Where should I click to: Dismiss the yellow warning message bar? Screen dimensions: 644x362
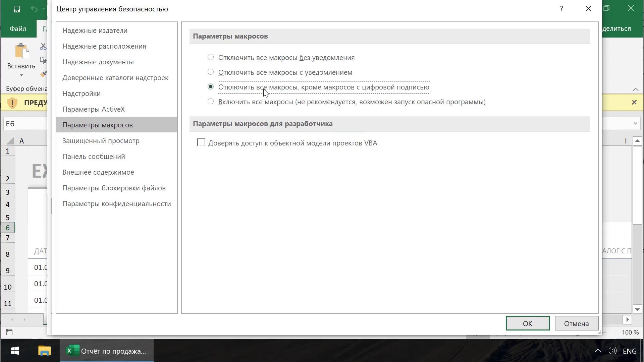point(634,102)
